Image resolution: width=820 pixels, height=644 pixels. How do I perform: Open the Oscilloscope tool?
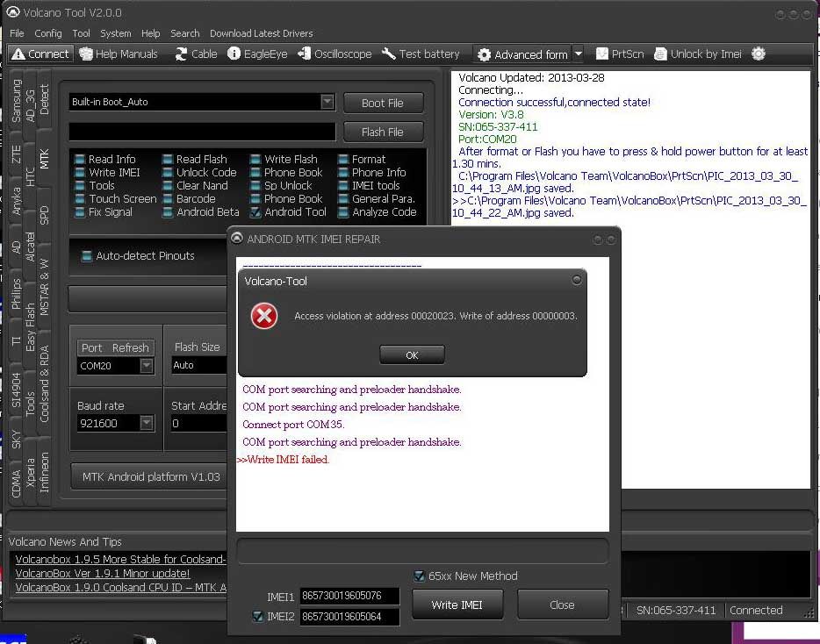(334, 54)
